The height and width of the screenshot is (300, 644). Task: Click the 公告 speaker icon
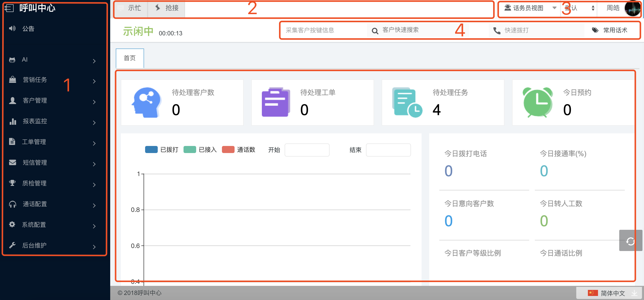[12, 29]
